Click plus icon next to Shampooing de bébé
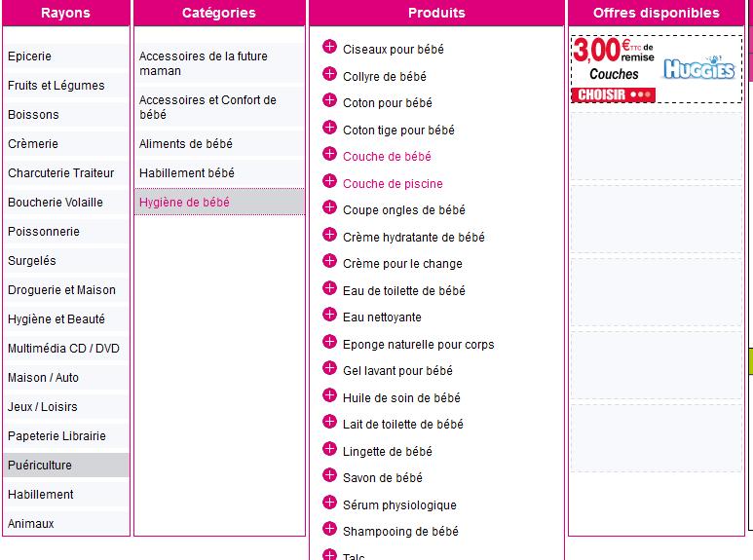This screenshot has width=753, height=560. (329, 529)
